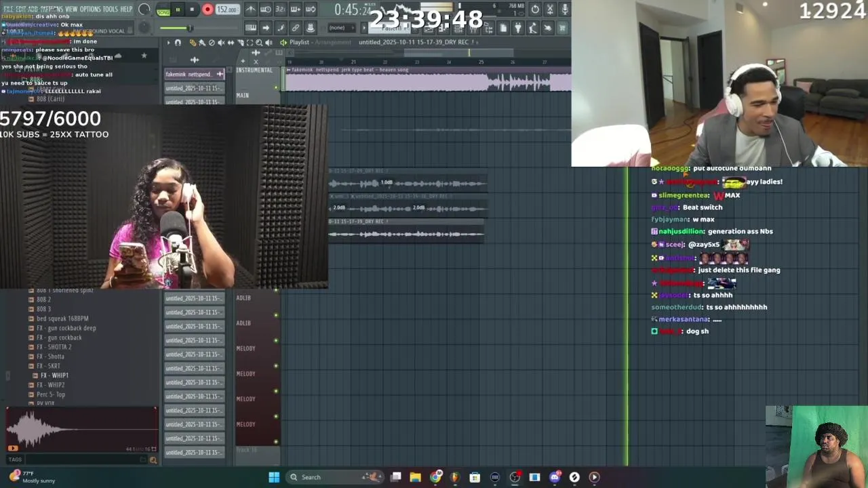Select the fakemink nettspend clip in picker

click(194, 74)
